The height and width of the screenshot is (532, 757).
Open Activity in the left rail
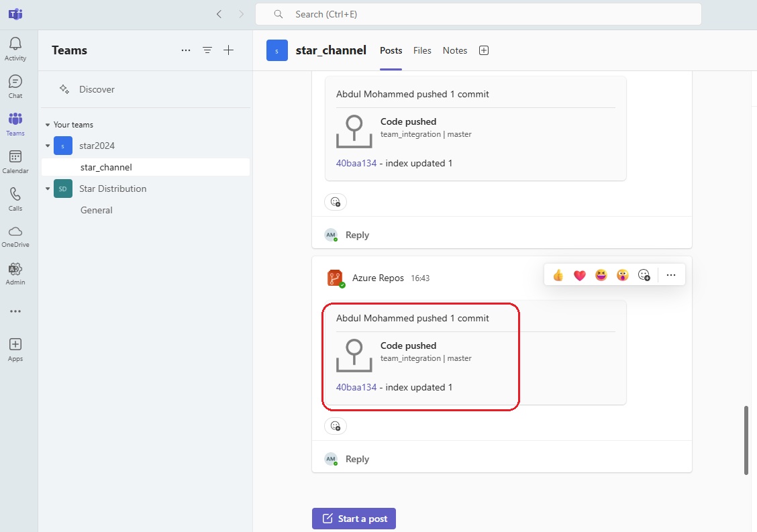pyautogui.click(x=15, y=49)
